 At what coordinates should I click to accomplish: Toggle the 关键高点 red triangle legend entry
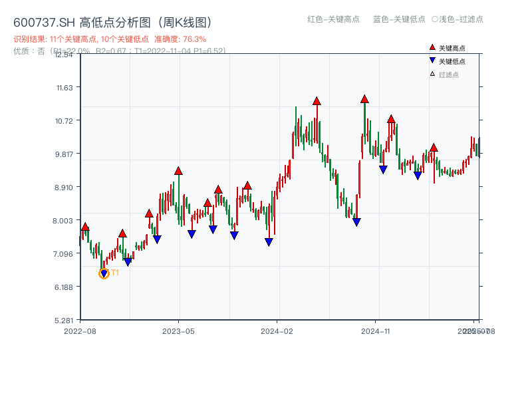(x=447, y=48)
